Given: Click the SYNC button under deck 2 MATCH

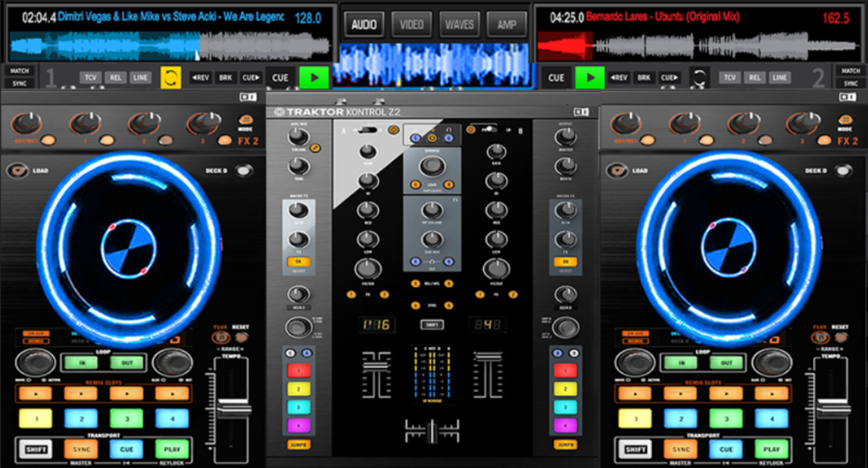Looking at the screenshot, I should click(851, 84).
